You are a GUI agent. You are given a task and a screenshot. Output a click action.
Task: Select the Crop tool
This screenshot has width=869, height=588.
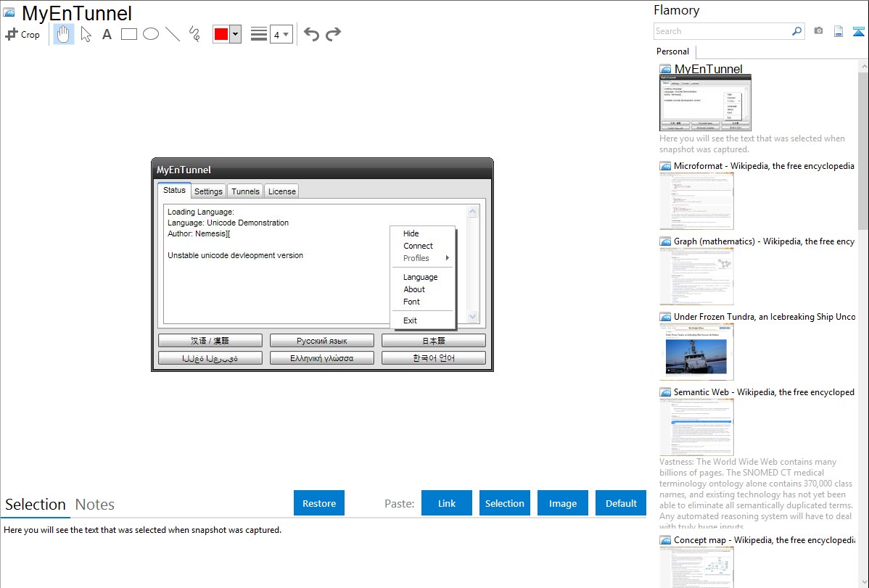point(22,34)
